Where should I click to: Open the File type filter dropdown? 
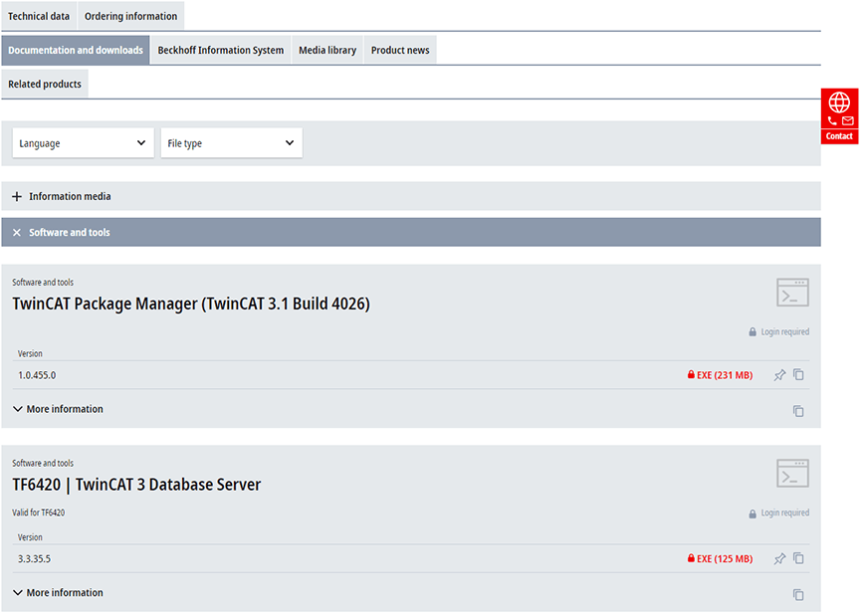point(232,143)
